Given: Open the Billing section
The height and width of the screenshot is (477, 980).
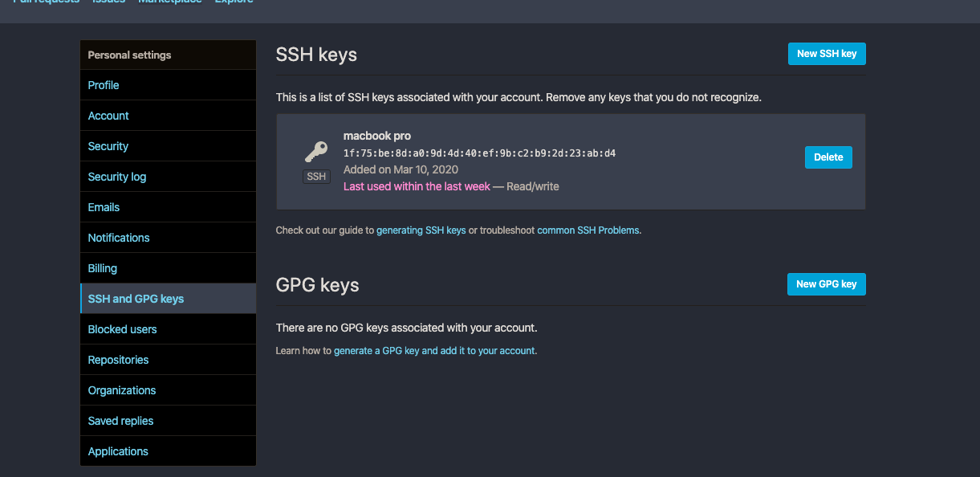Looking at the screenshot, I should (x=103, y=268).
